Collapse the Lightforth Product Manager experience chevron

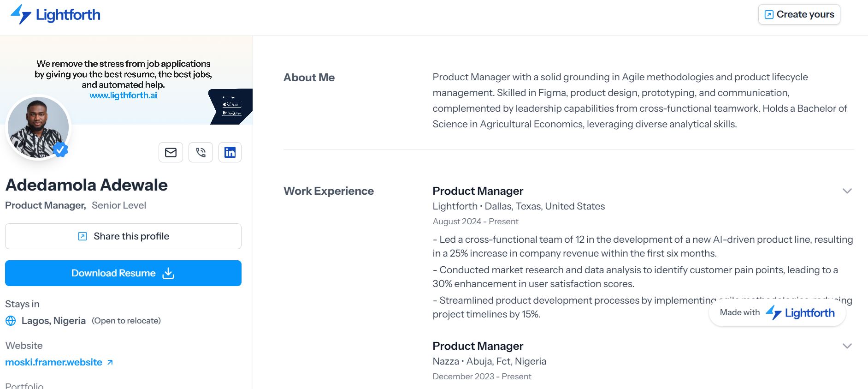[x=846, y=191]
